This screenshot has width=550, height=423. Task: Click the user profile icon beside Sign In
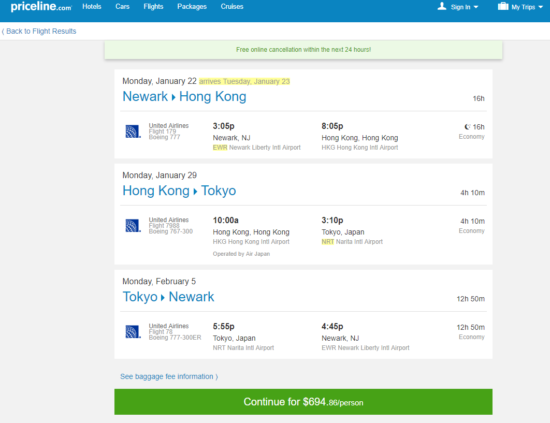(x=442, y=6)
